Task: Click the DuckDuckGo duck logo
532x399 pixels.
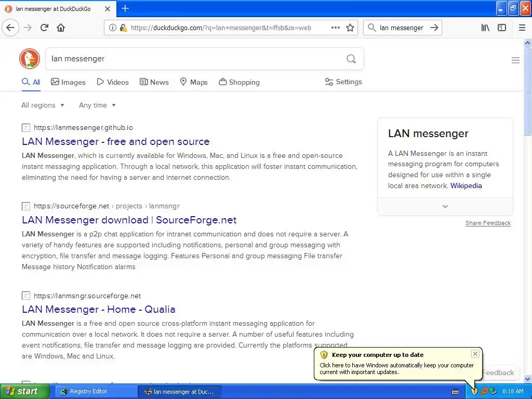Action: click(30, 59)
